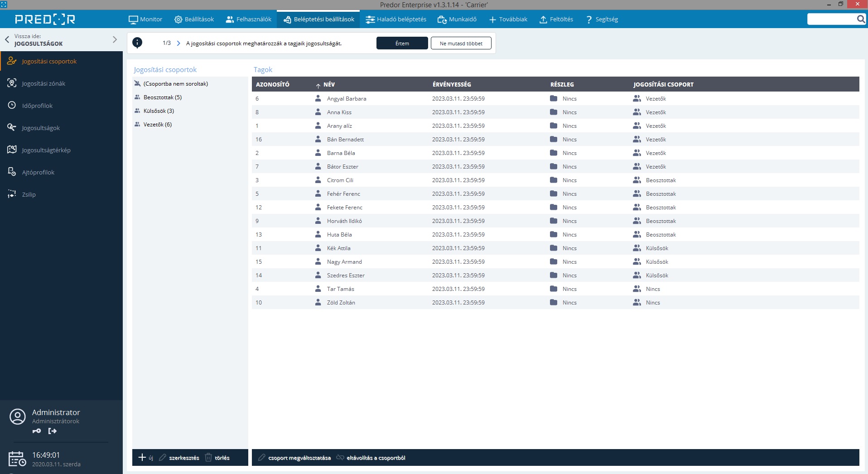Expand sidebar with right chevron arrow

tap(115, 40)
